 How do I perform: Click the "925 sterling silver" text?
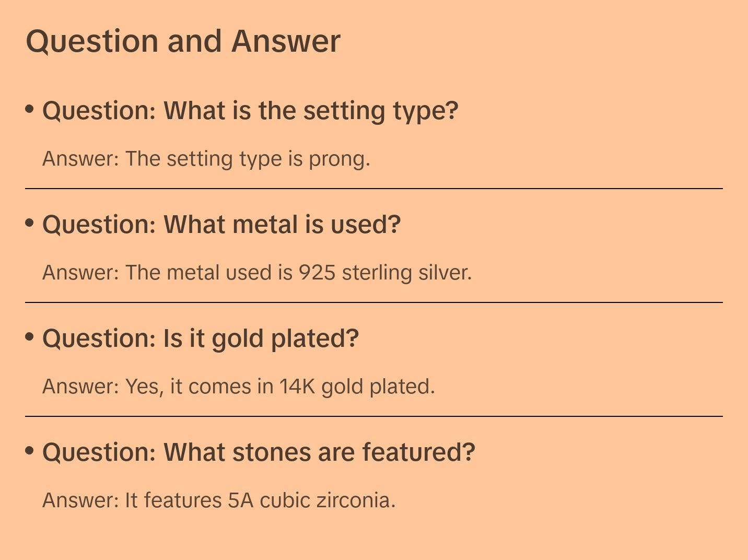pos(384,273)
